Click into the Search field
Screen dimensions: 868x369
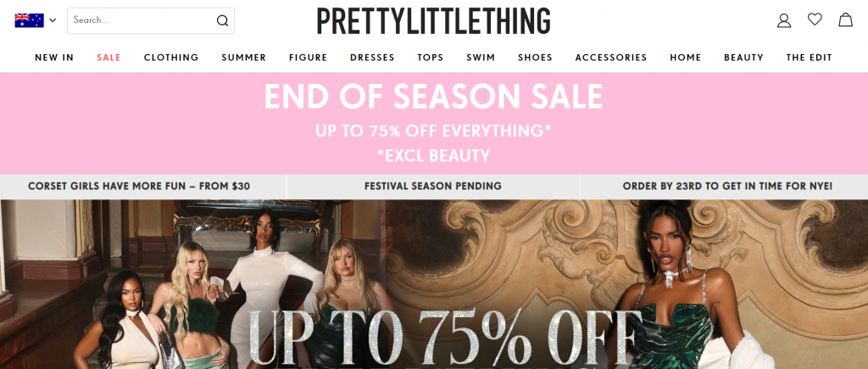point(151,20)
